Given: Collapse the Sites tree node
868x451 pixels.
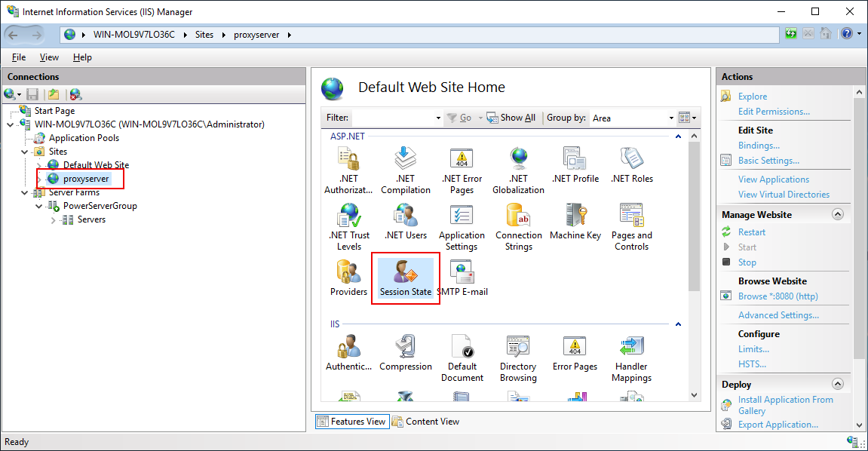Looking at the screenshot, I should point(25,152).
